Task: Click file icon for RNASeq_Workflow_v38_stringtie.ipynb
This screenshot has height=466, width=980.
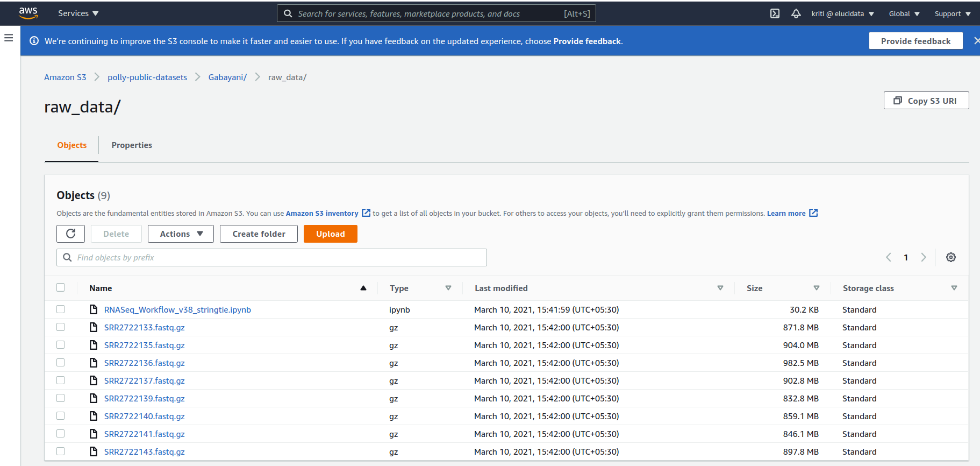Action: tap(94, 309)
